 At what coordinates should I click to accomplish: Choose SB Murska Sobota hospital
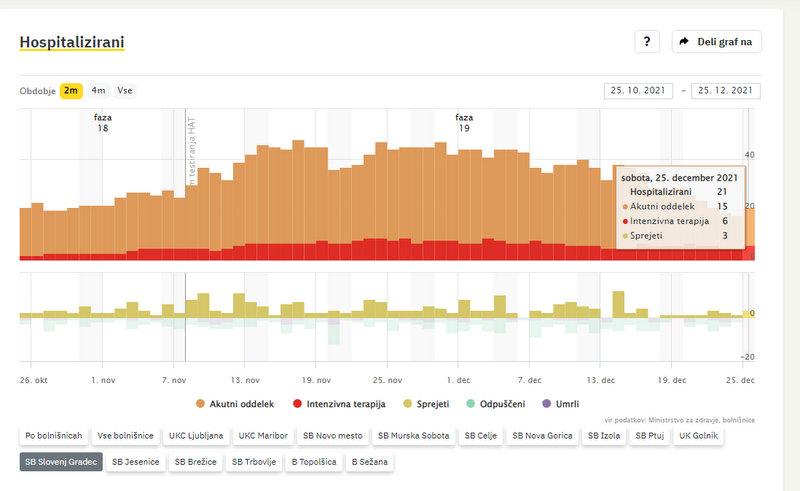[x=412, y=436]
